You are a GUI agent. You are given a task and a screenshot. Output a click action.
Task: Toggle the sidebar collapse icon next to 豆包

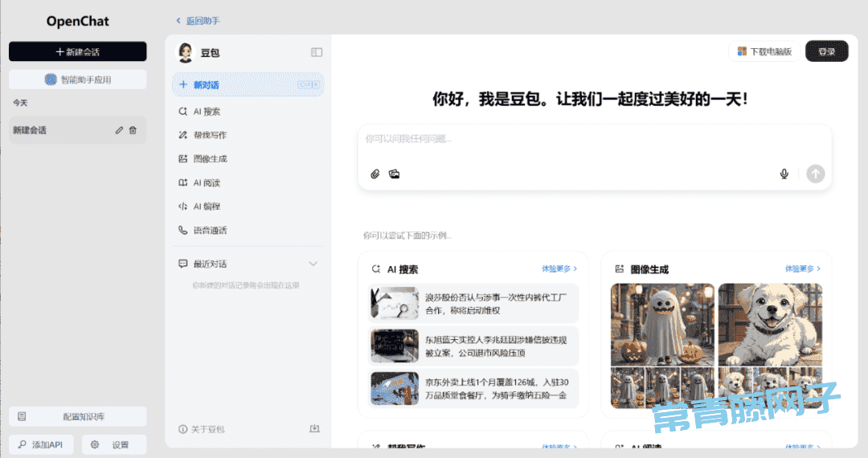pyautogui.click(x=317, y=52)
